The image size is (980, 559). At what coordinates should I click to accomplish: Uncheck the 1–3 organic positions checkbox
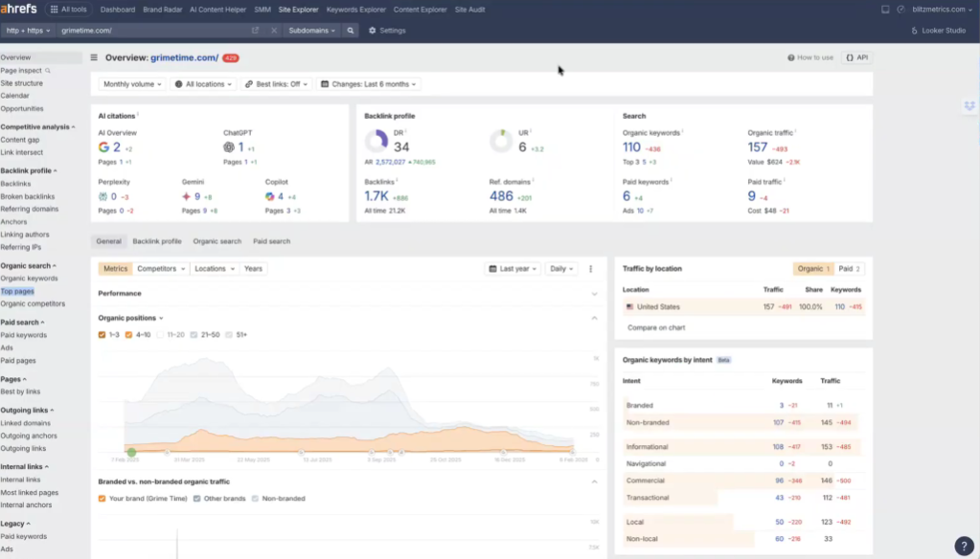coord(103,335)
